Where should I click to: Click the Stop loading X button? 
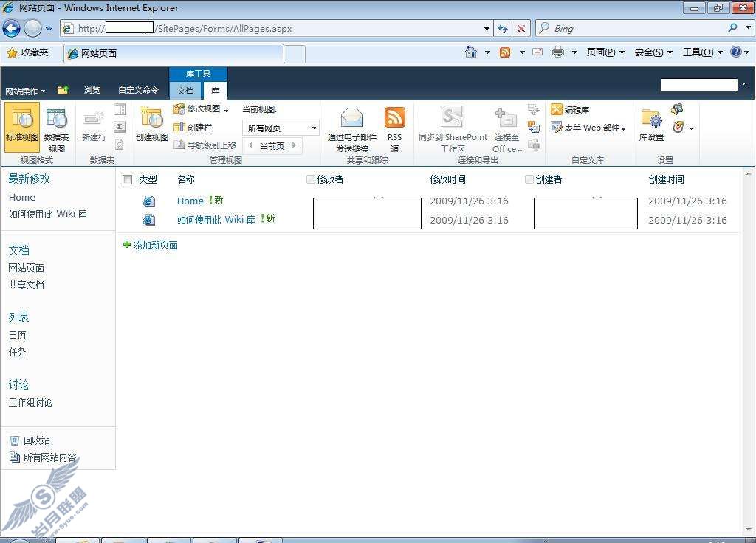521,29
